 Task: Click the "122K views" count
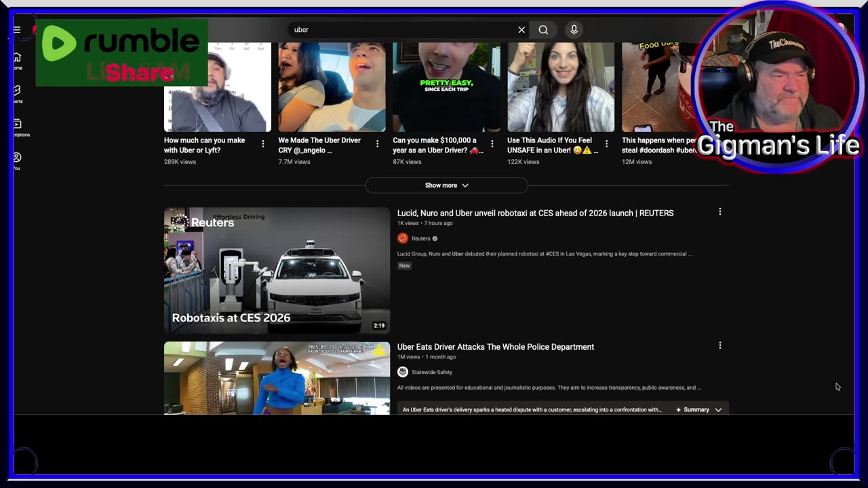pos(524,162)
